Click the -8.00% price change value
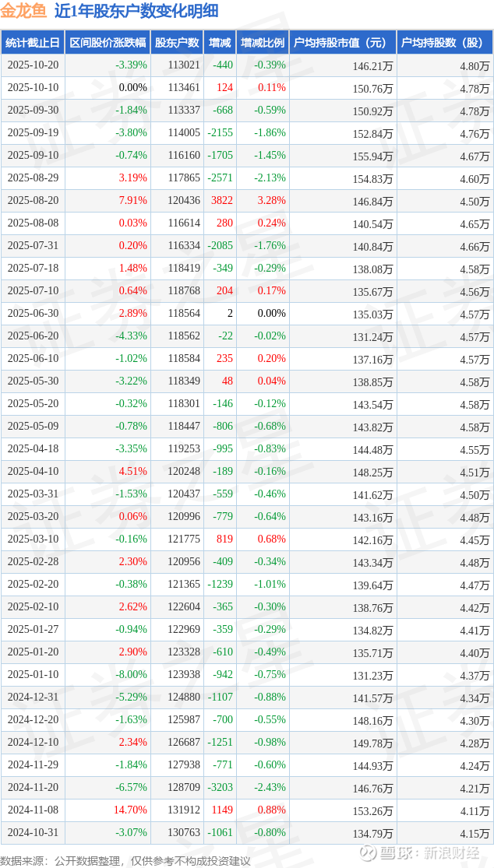Screen dimensions: 494x868 click(x=131, y=675)
